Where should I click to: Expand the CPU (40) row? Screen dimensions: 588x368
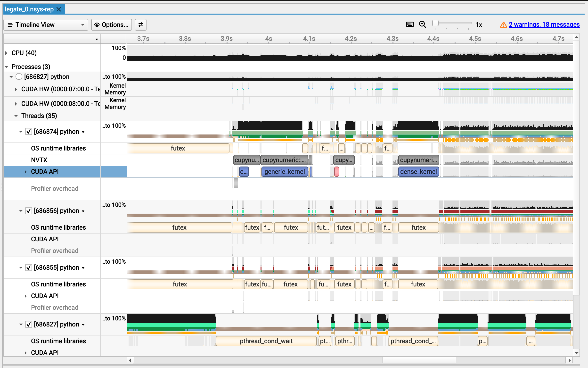click(7, 53)
